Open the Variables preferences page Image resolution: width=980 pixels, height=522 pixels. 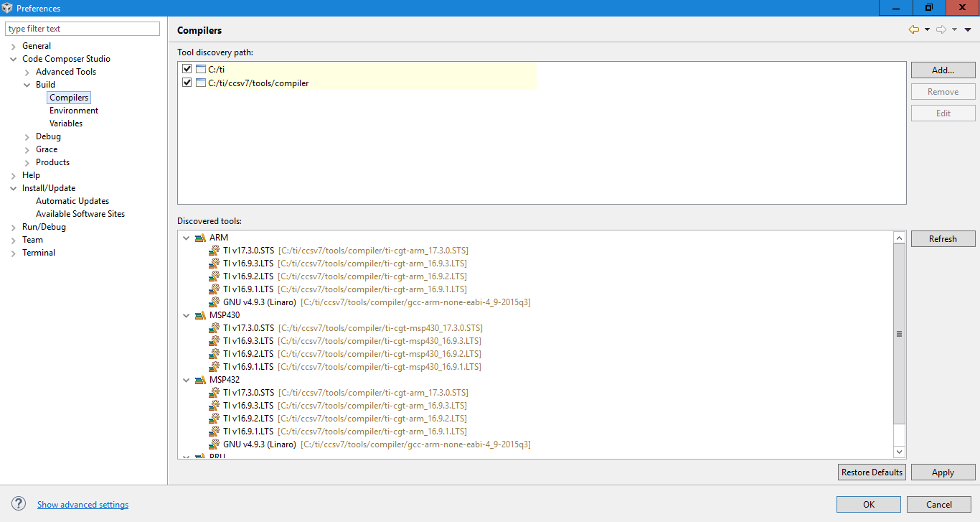pyautogui.click(x=66, y=123)
